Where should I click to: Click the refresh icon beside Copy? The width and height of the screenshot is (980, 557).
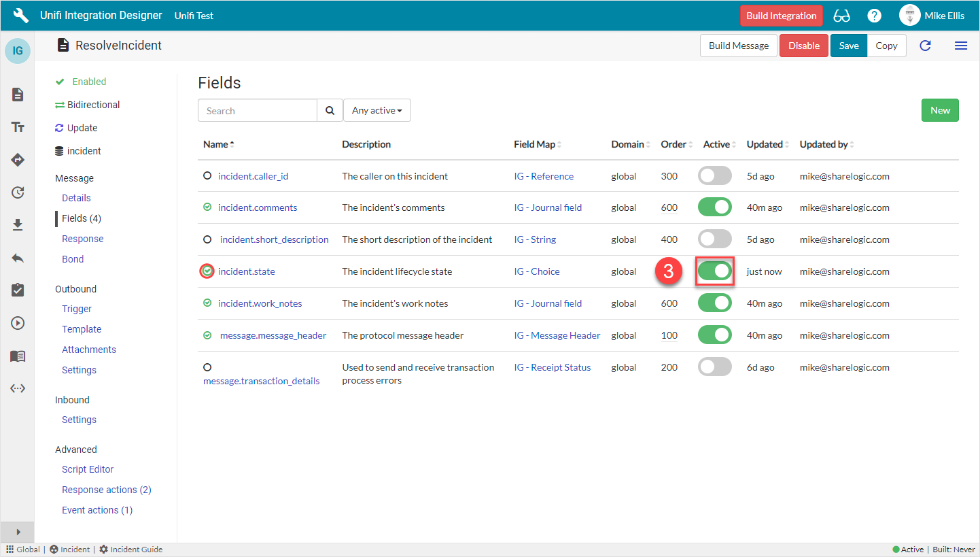pos(925,46)
